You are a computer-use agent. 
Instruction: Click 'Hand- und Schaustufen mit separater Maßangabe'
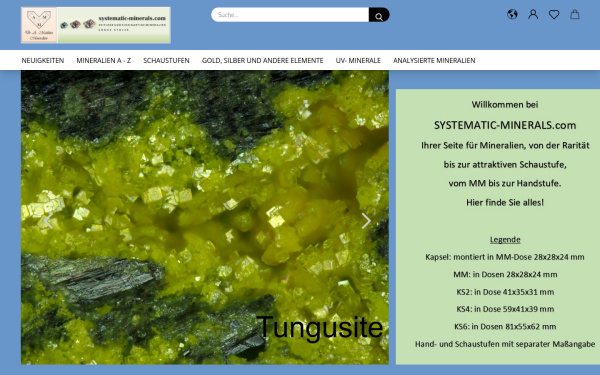click(505, 344)
